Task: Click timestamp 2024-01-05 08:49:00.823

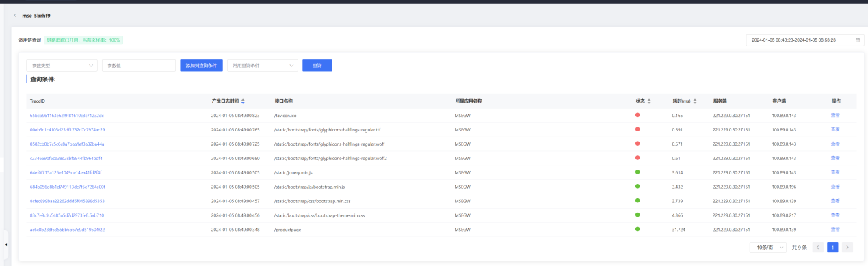Action: (x=235, y=115)
